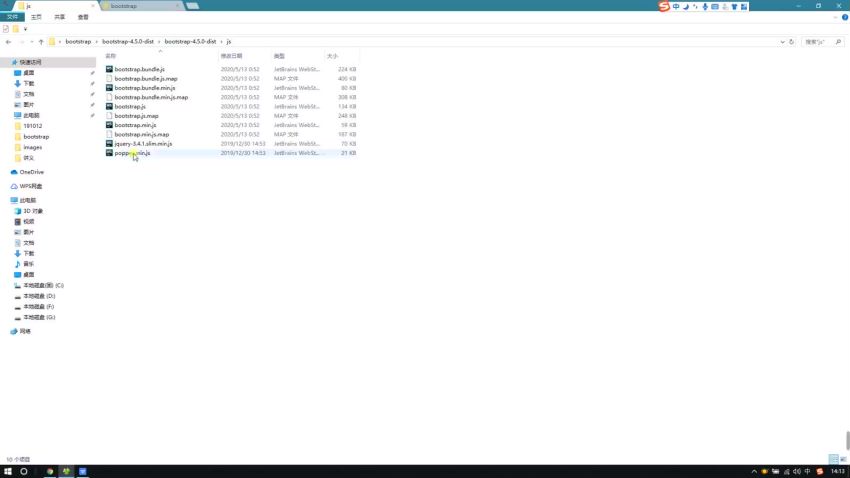
Task: Open the quick access toolbar dropdown arrow
Action: (x=25, y=29)
